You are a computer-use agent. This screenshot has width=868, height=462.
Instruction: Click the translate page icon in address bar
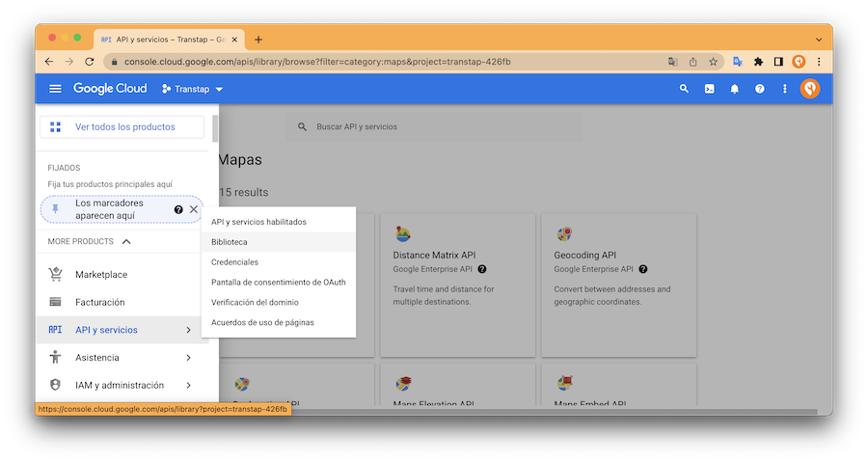pos(672,62)
